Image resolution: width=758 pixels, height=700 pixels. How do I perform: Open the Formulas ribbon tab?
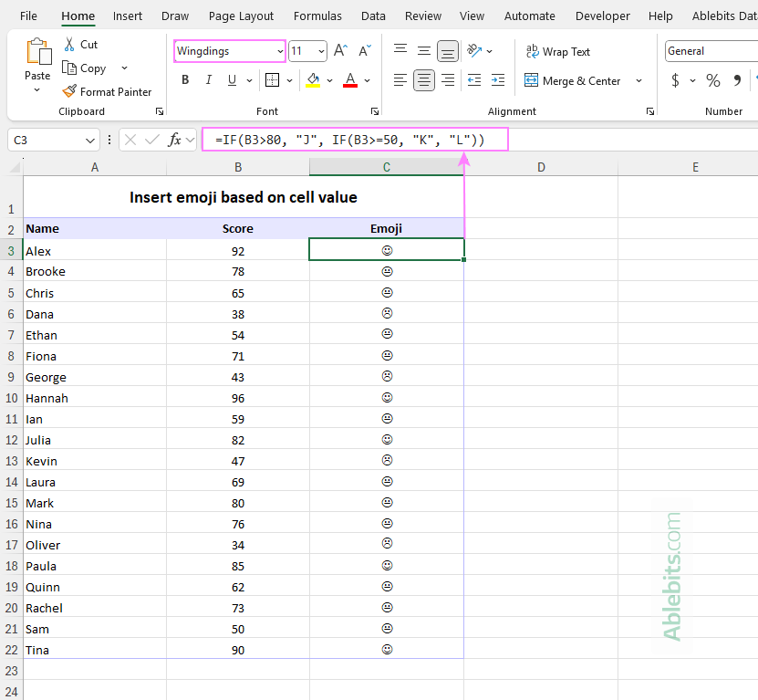(317, 16)
